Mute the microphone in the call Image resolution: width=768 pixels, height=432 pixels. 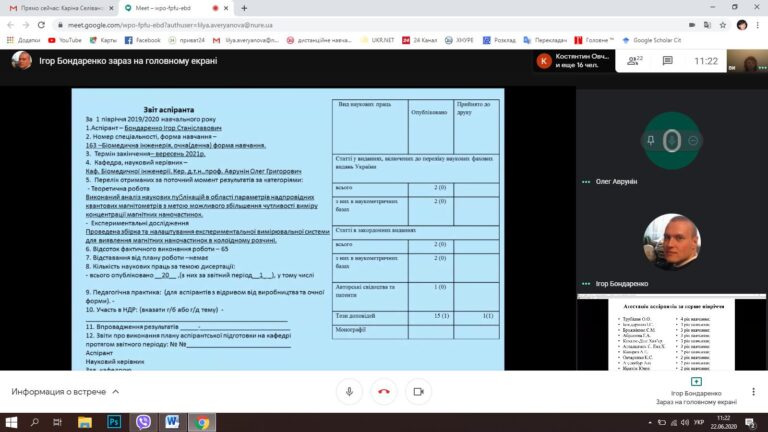tap(349, 392)
